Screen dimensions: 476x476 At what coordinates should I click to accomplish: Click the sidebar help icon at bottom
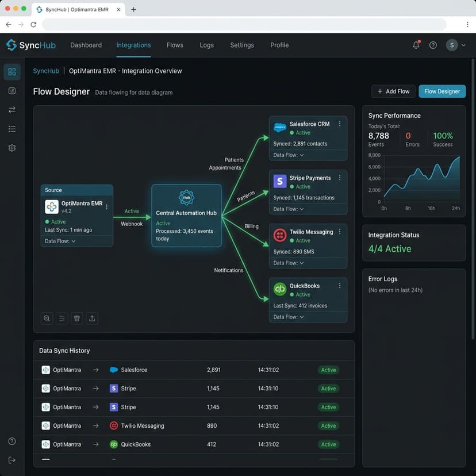(12, 441)
